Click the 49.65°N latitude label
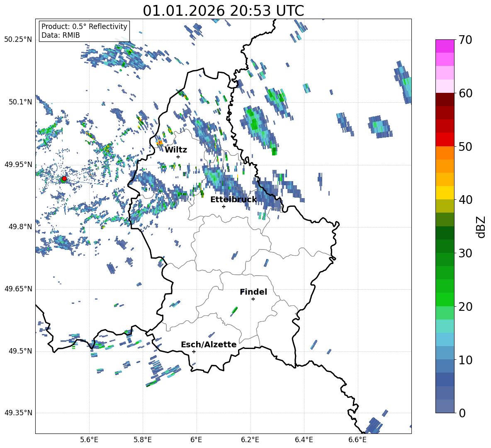Viewport: 491px width, 448px height. click(18, 289)
